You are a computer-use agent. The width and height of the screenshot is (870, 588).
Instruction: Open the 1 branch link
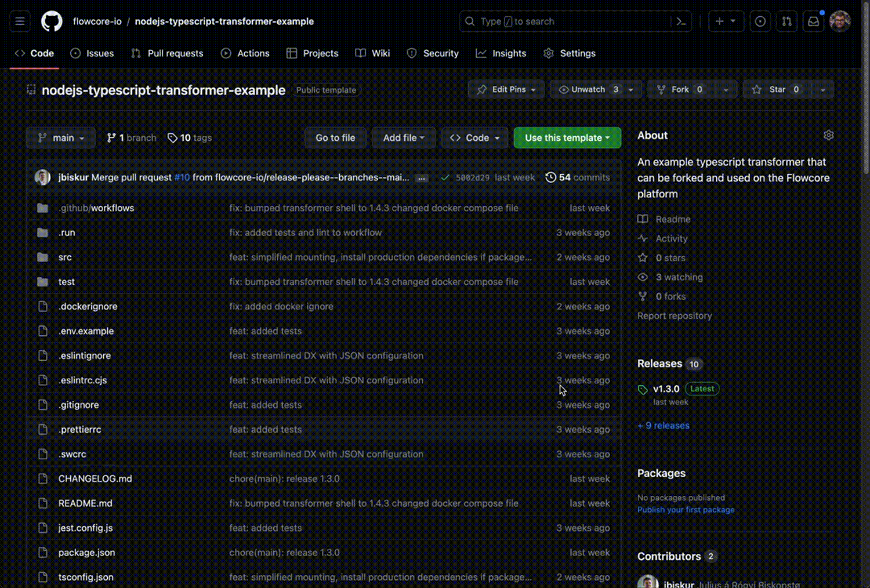(x=132, y=138)
